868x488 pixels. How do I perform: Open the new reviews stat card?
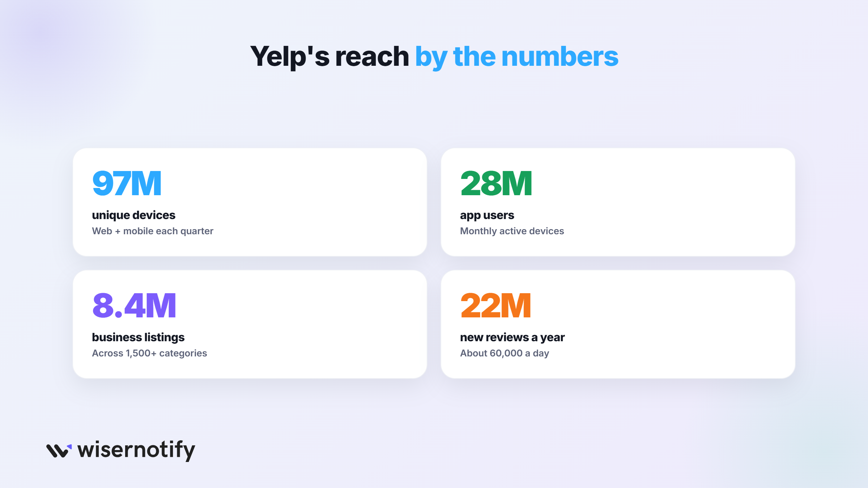tap(618, 324)
